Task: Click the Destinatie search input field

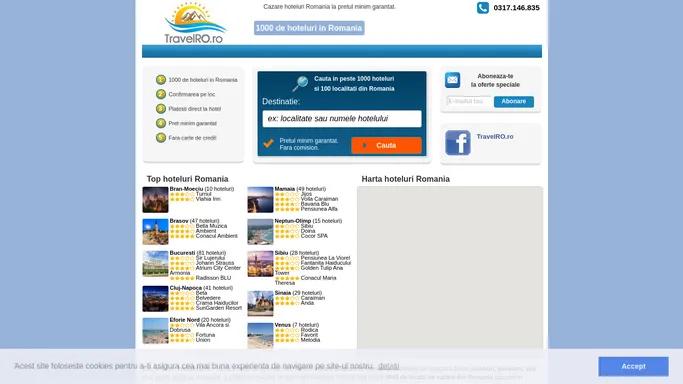Action: pos(342,118)
